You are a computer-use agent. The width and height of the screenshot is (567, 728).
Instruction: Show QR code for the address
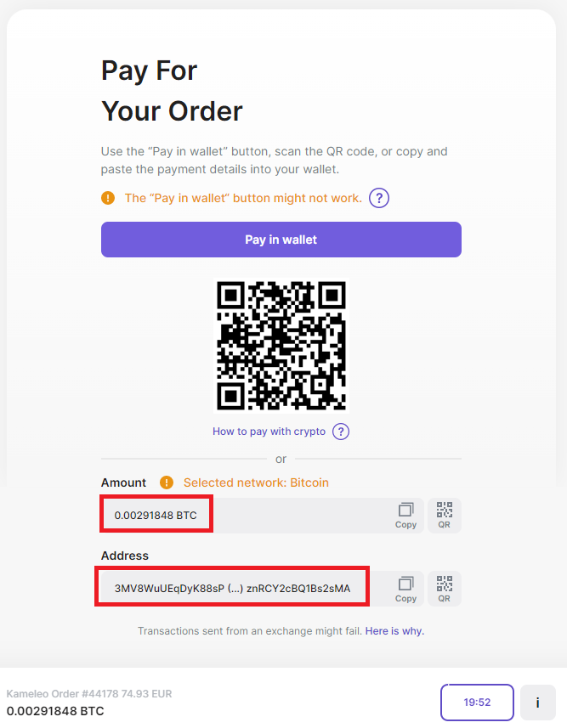tap(445, 589)
